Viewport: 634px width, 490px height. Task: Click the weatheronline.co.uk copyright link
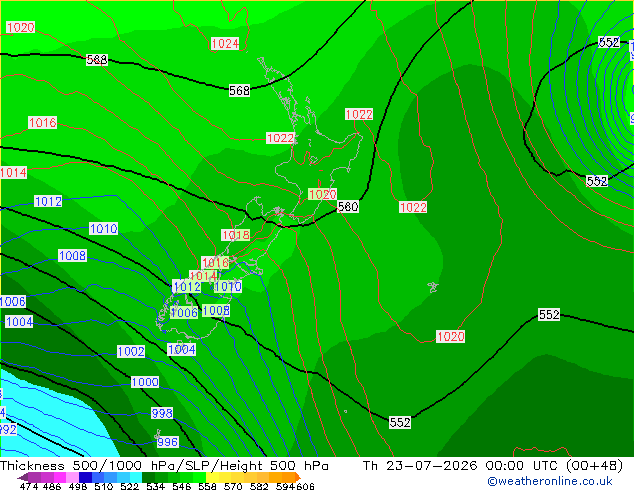click(550, 481)
